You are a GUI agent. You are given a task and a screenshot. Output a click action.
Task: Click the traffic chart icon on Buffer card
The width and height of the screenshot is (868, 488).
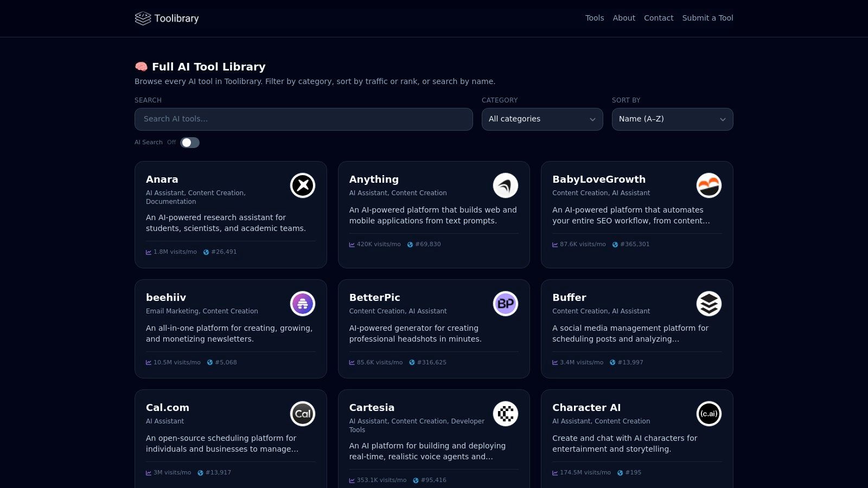(x=555, y=363)
